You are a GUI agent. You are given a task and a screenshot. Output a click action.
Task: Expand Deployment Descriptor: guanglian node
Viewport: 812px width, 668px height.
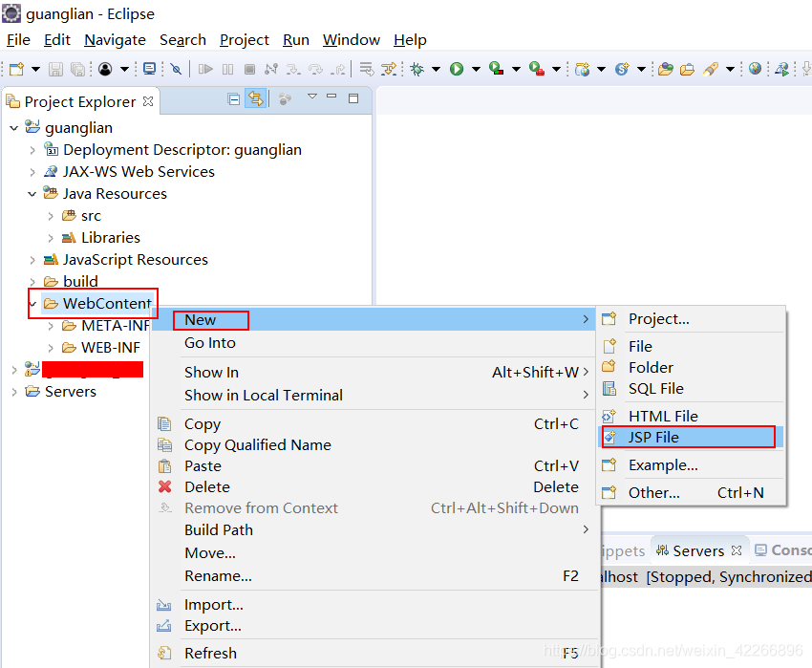(32, 150)
